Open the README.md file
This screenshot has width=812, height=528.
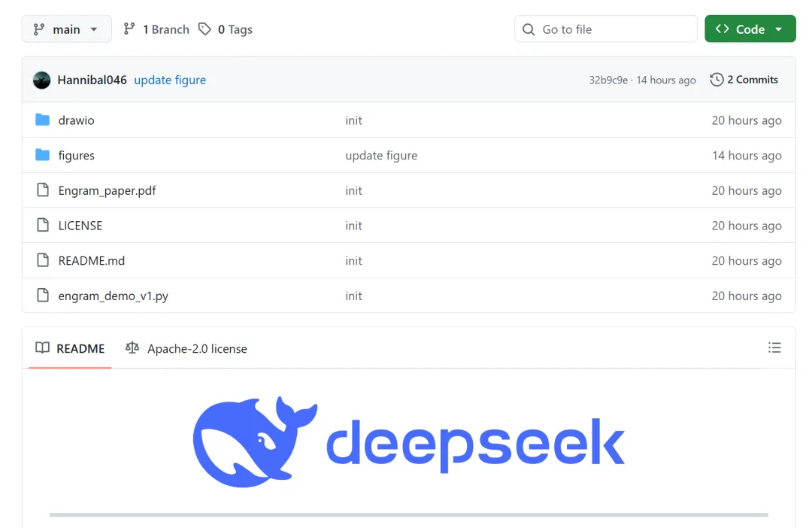(91, 261)
